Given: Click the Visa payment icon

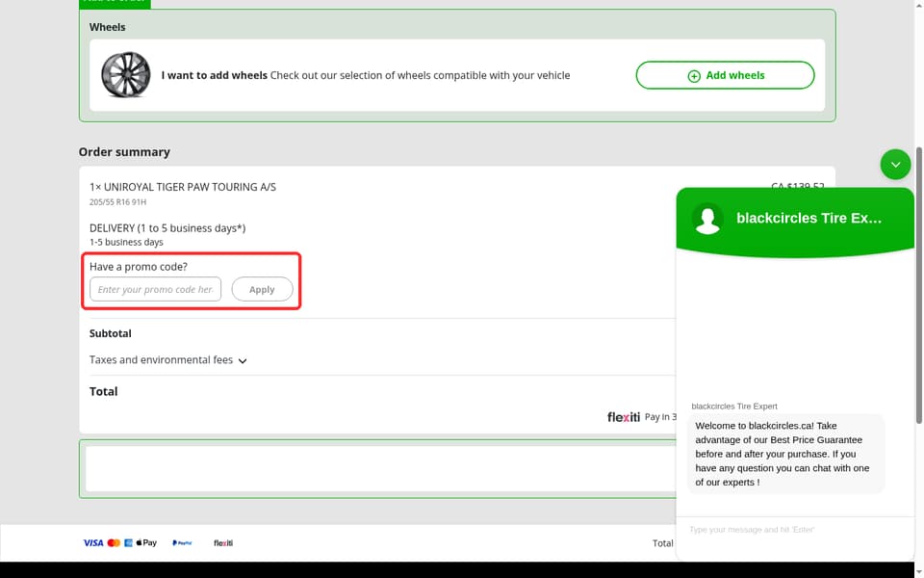Looking at the screenshot, I should coord(93,542).
